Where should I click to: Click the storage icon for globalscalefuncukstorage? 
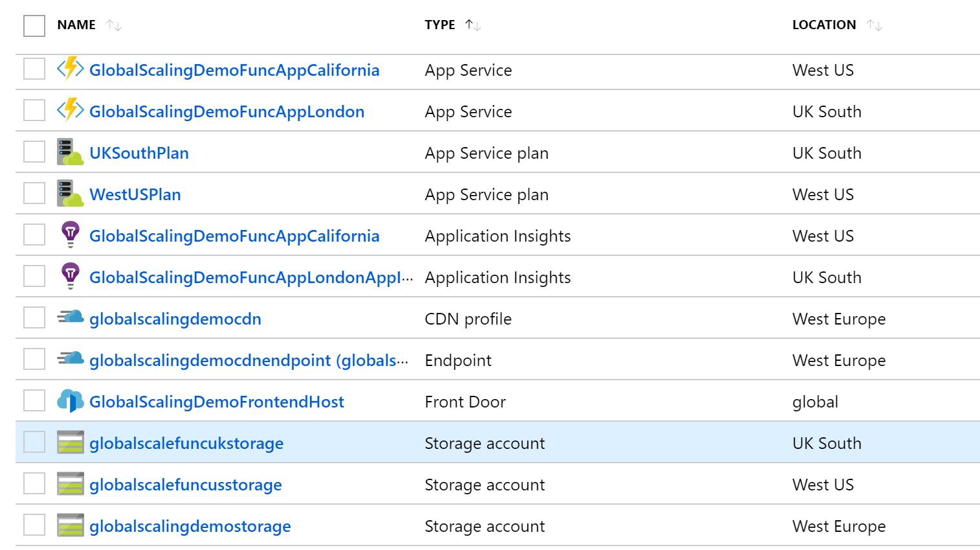(x=70, y=442)
